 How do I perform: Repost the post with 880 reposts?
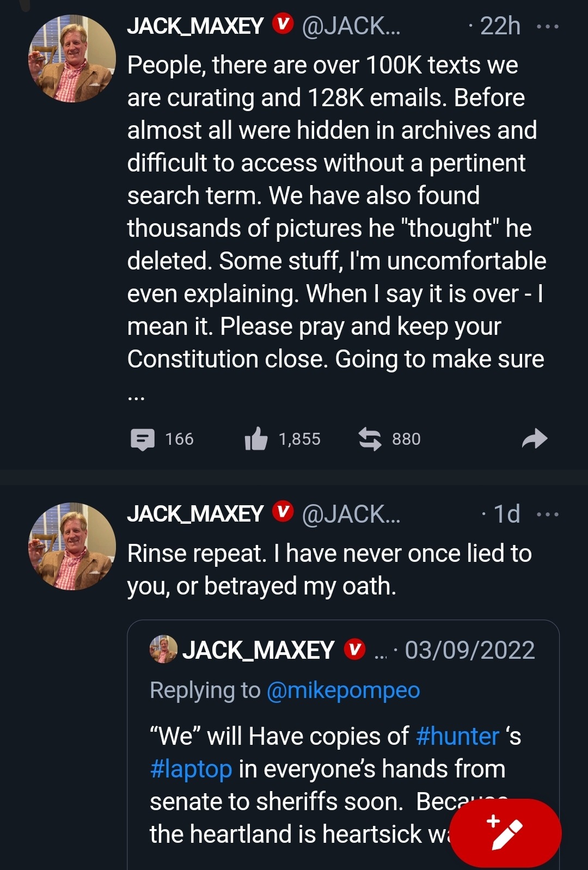pyautogui.click(x=370, y=439)
